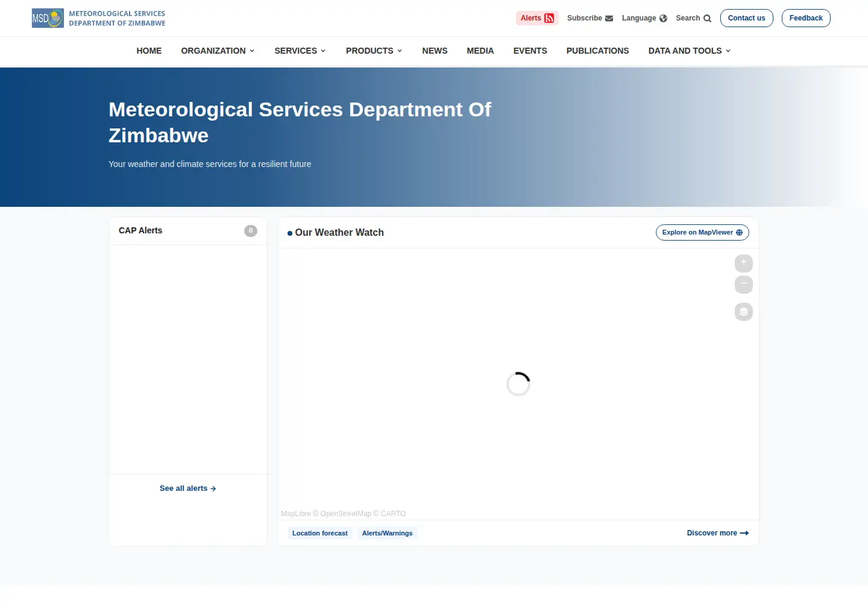Click the OpenStreetMap attribution link

point(345,514)
